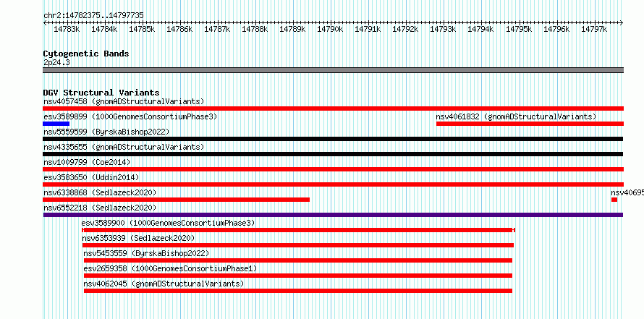Select the purple nsv6552218 variant bar
Image resolution: width=644 pixels, height=319 pixels.
point(333,215)
